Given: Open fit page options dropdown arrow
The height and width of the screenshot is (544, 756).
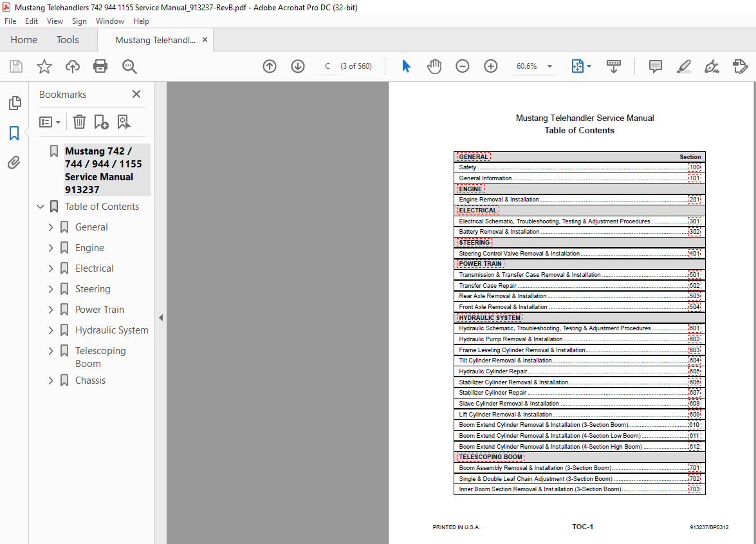Looking at the screenshot, I should click(x=589, y=66).
